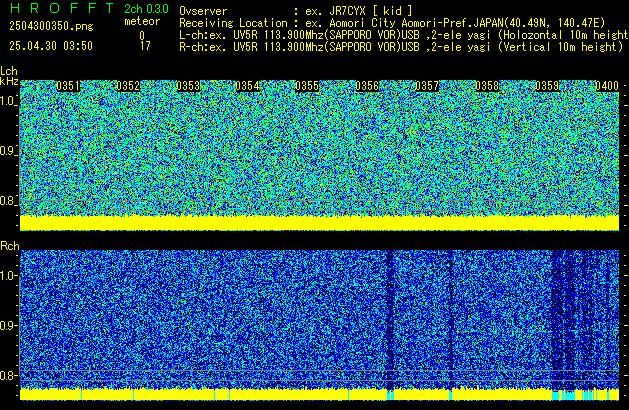Click the Lch channel label
Screen dimensions: 629x410
[x=9, y=71]
